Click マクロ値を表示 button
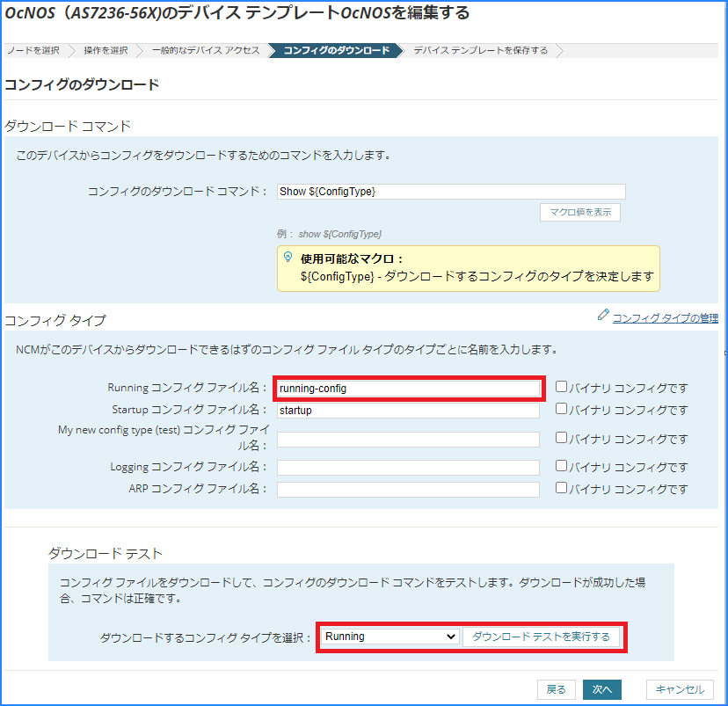This screenshot has width=728, height=706. coord(580,212)
